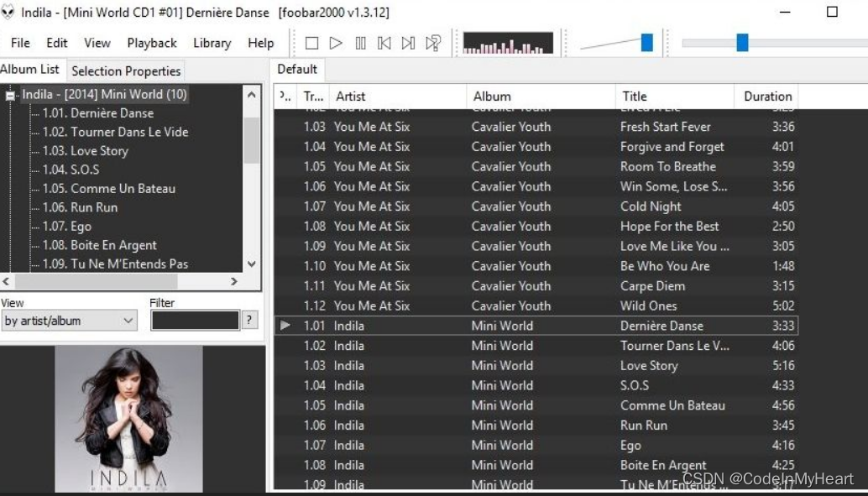Image resolution: width=868 pixels, height=496 pixels.
Task: Select tree item 1.05. Comme Un Bateau
Action: point(108,188)
